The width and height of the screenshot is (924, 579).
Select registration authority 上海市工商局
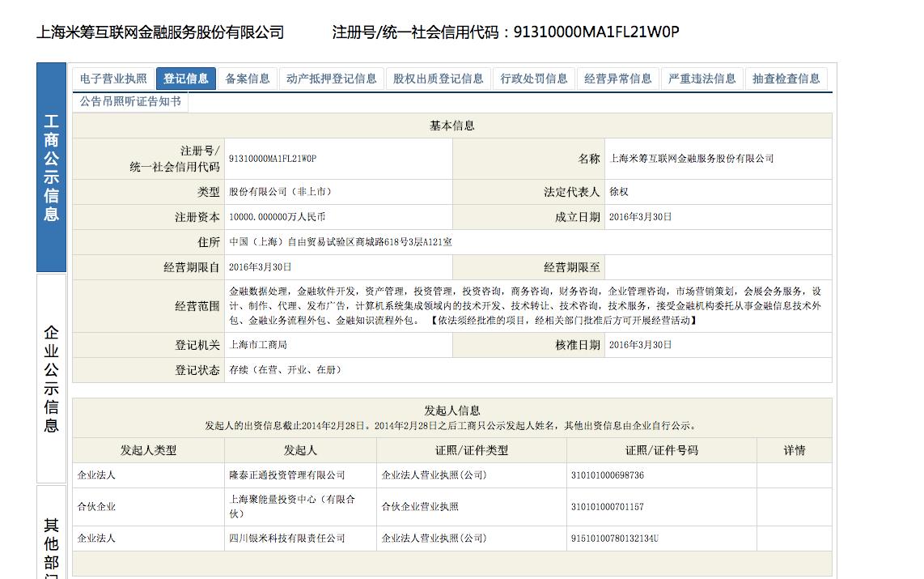point(257,345)
